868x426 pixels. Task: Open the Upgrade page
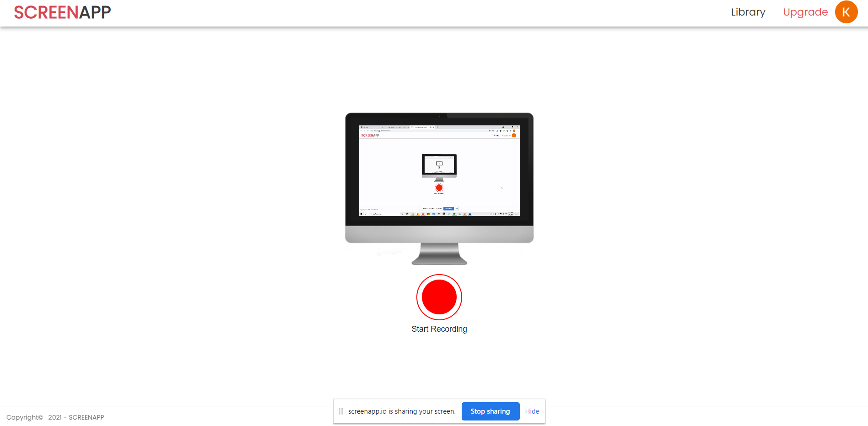[x=805, y=12]
